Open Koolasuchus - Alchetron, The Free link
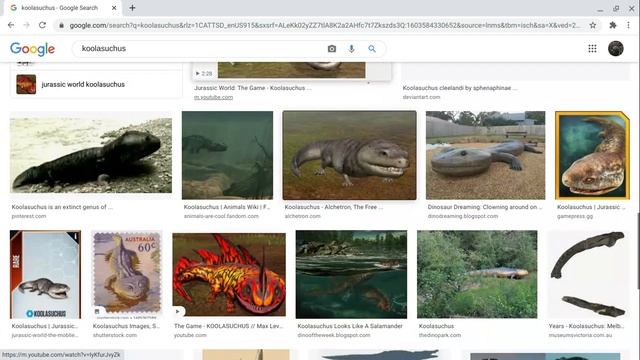Image resolution: width=640 pixels, height=360 pixels. [333, 207]
